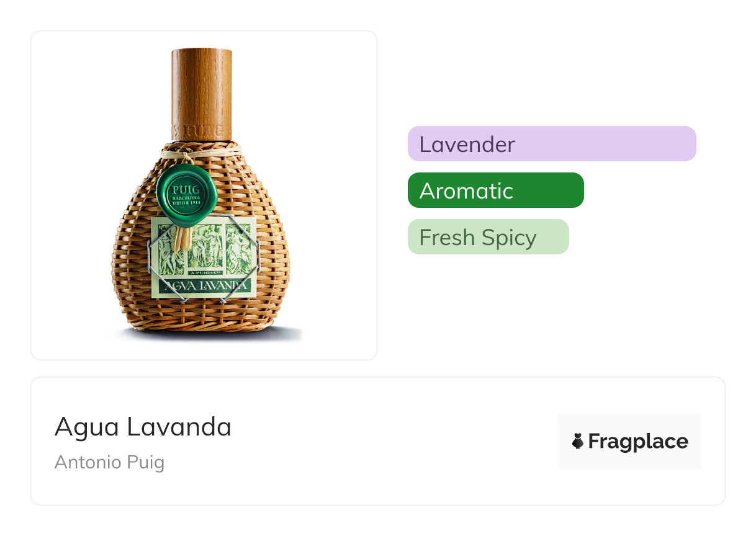Select the Aromatic accord bar

495,190
